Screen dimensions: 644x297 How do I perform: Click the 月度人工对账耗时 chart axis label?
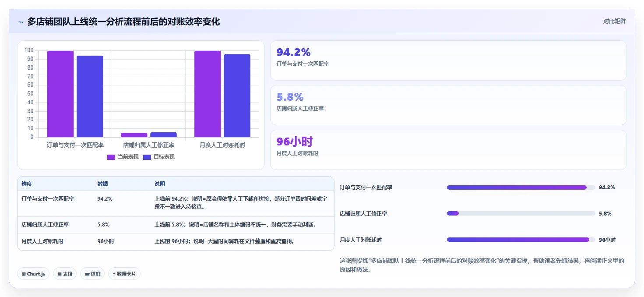[x=222, y=145]
